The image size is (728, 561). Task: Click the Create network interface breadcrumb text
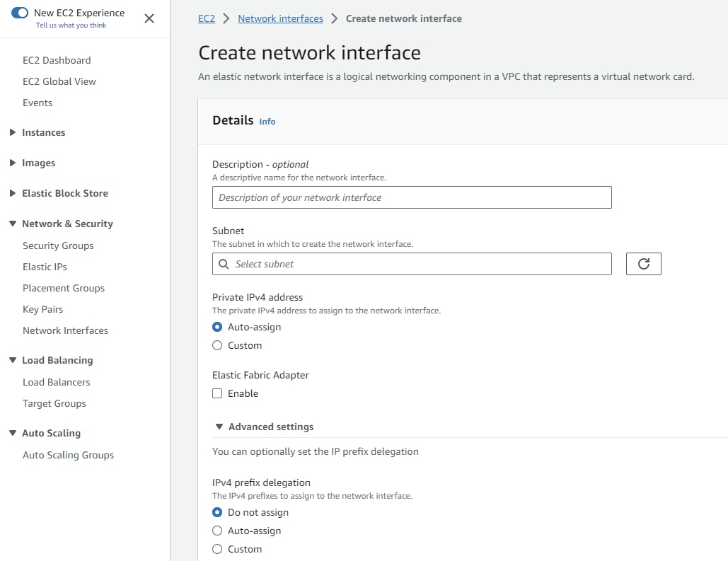404,18
